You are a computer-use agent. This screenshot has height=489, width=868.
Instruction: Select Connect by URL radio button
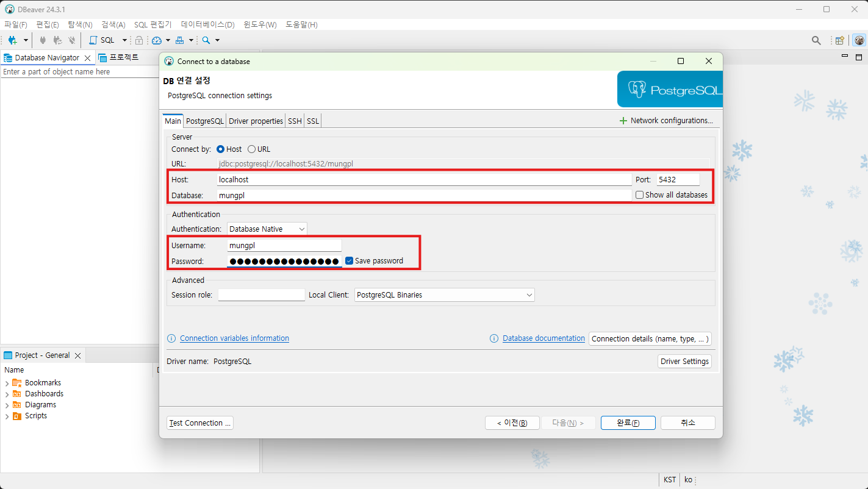[251, 149]
